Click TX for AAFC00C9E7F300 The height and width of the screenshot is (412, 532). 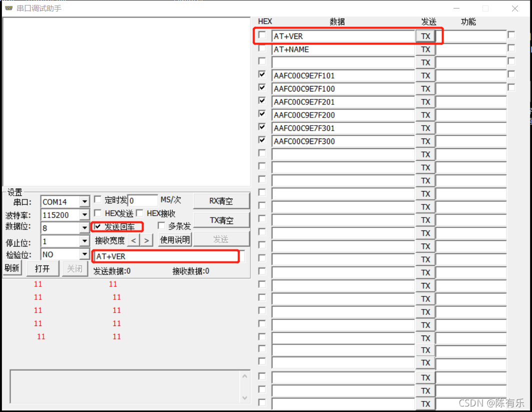[425, 141]
